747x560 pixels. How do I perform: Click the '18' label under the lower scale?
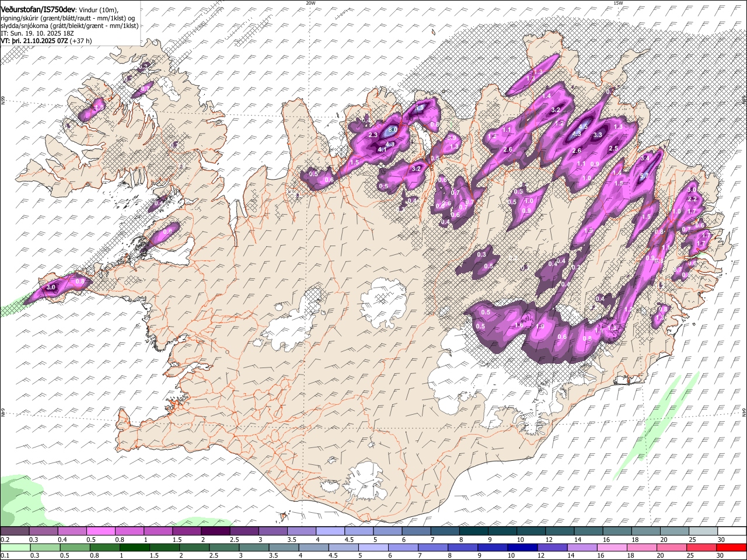click(x=631, y=556)
